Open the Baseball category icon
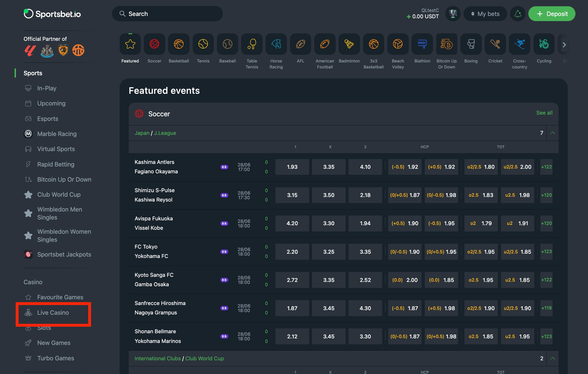Viewport: 588px width, 374px height. point(227,44)
